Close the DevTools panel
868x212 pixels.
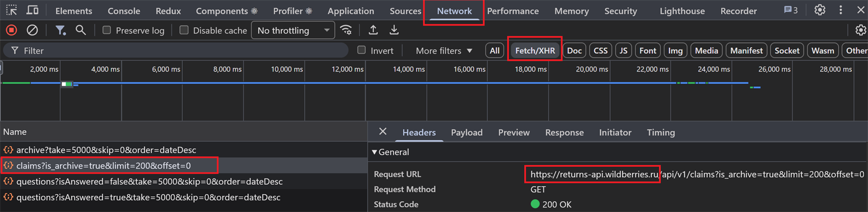860,10
